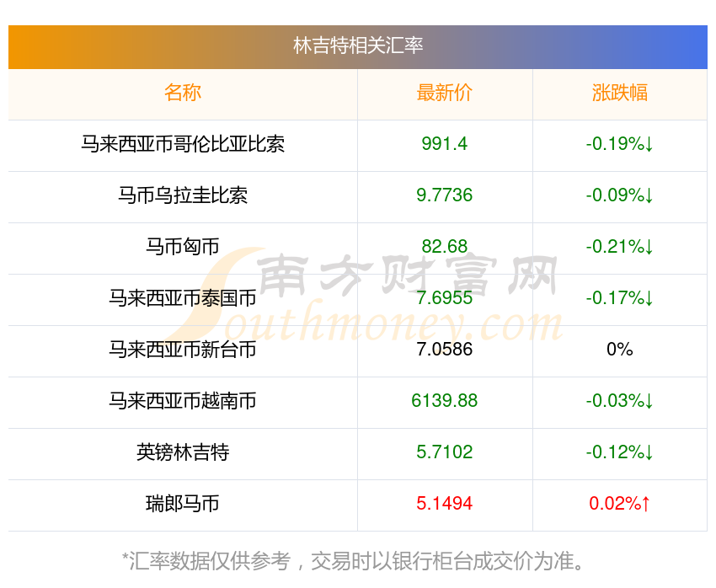Select the row name 英镑林吉特
This screenshot has height=588, width=716.
click(x=183, y=452)
